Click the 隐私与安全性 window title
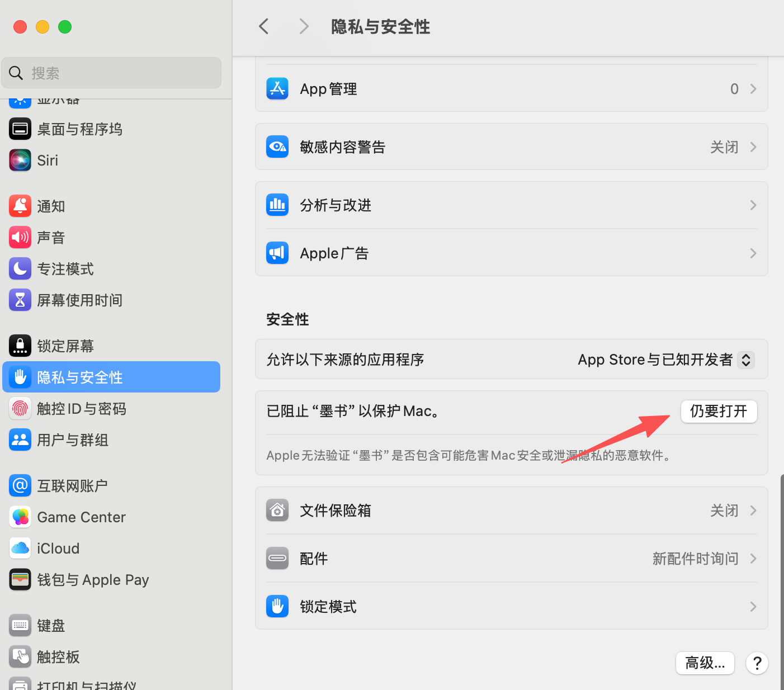Screen dimensions: 784x690 click(x=380, y=26)
